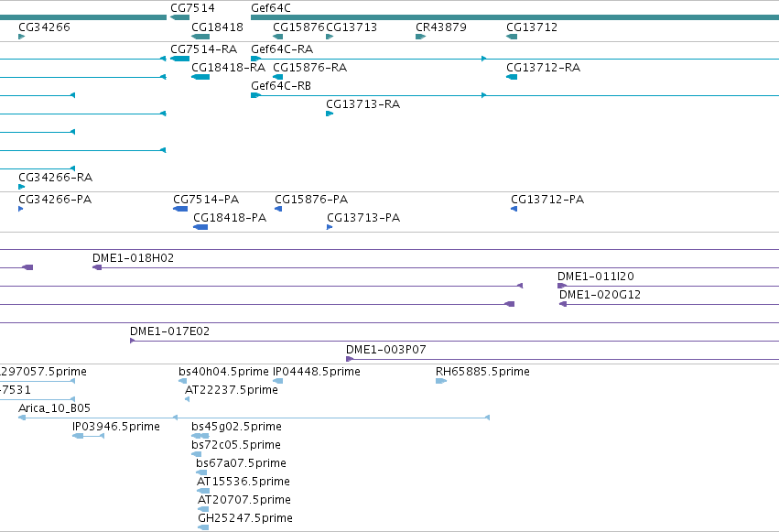Select transcript CG34266-RA
779x532 pixels.
(x=55, y=178)
